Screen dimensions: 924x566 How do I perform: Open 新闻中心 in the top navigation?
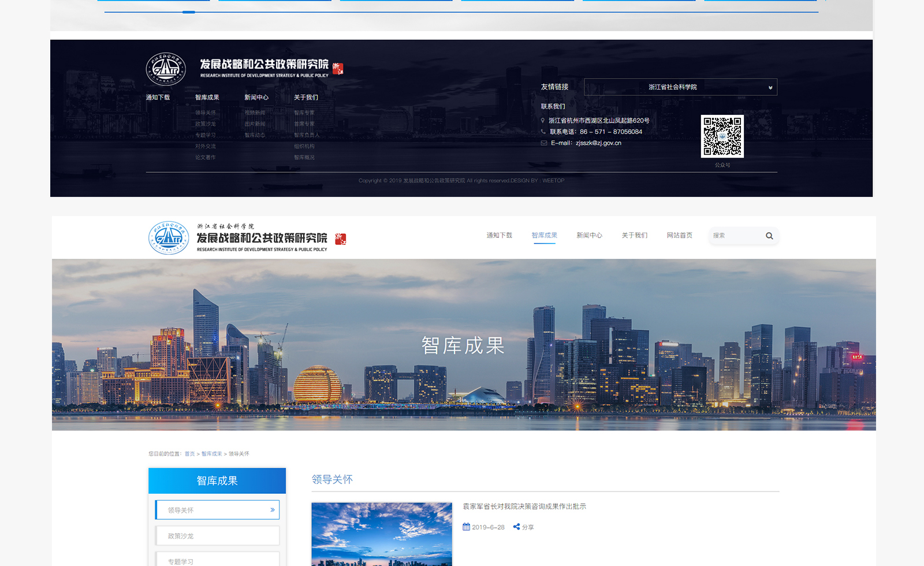point(589,236)
